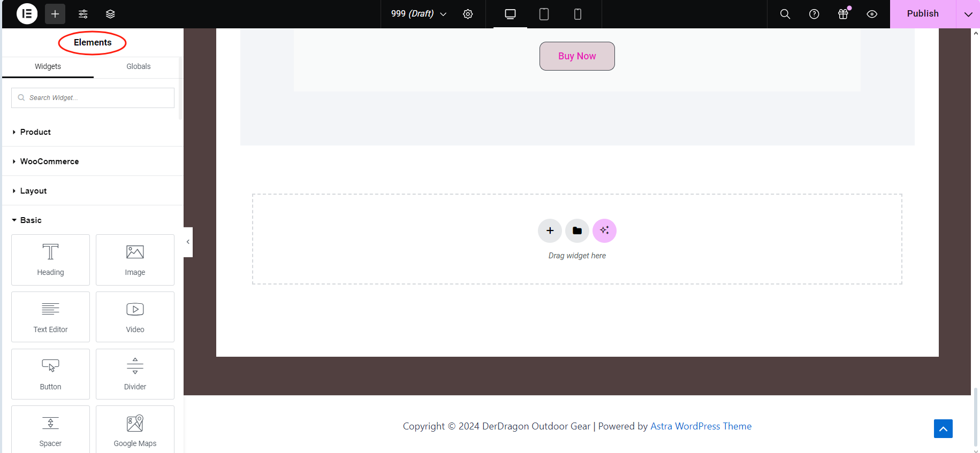Focus the Search Widget field
980x453 pixels.
click(x=93, y=98)
